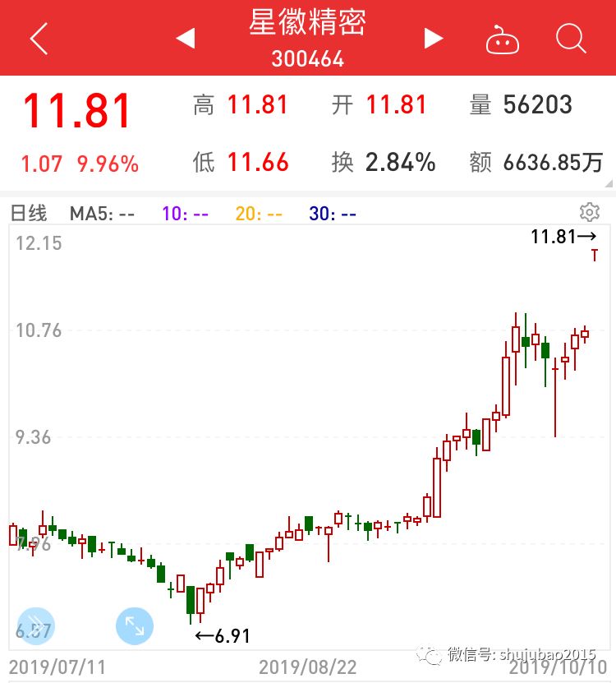Tap the large current price 11.81

click(x=76, y=111)
